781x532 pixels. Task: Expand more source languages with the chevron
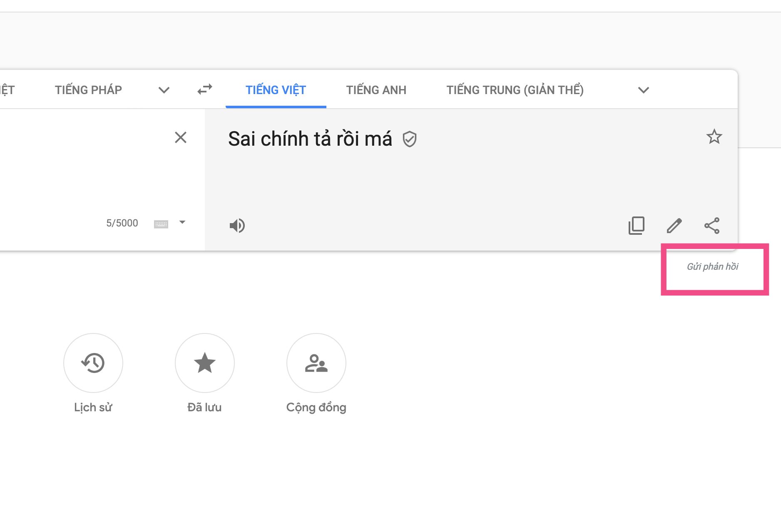pyautogui.click(x=164, y=90)
